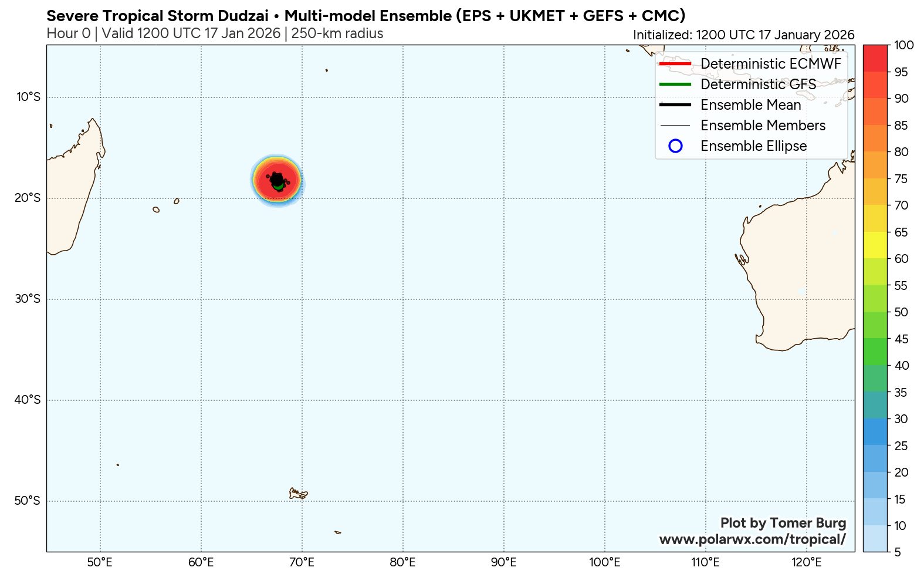The image size is (924, 574).
Task: Click the storm center black dot cluster
Action: [277, 180]
